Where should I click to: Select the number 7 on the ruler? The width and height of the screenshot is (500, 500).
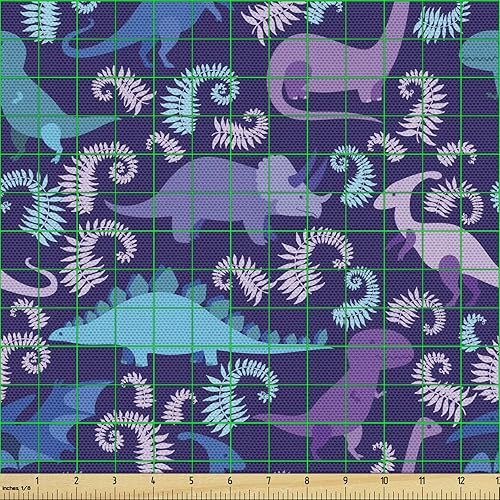pos(268,481)
